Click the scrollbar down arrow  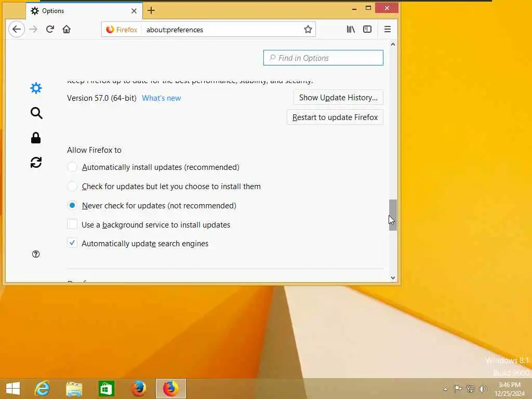point(393,278)
